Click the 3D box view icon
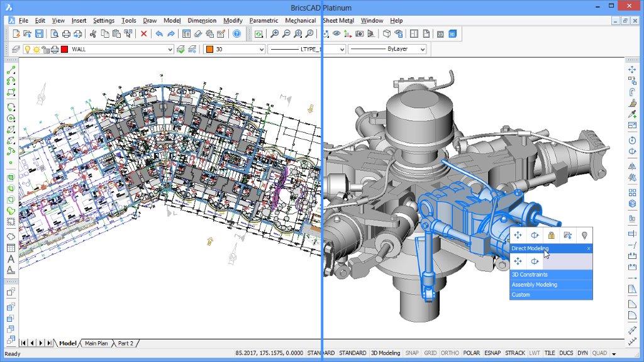 click(x=387, y=34)
